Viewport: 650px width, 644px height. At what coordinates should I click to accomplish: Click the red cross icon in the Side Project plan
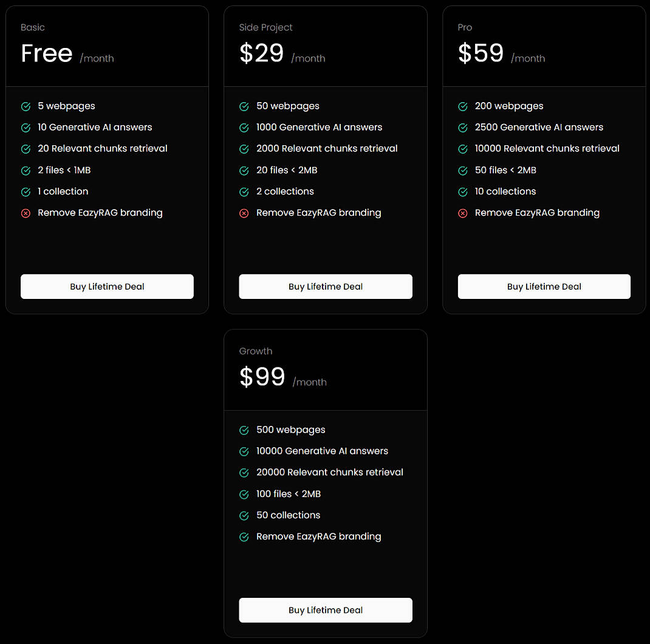point(244,213)
